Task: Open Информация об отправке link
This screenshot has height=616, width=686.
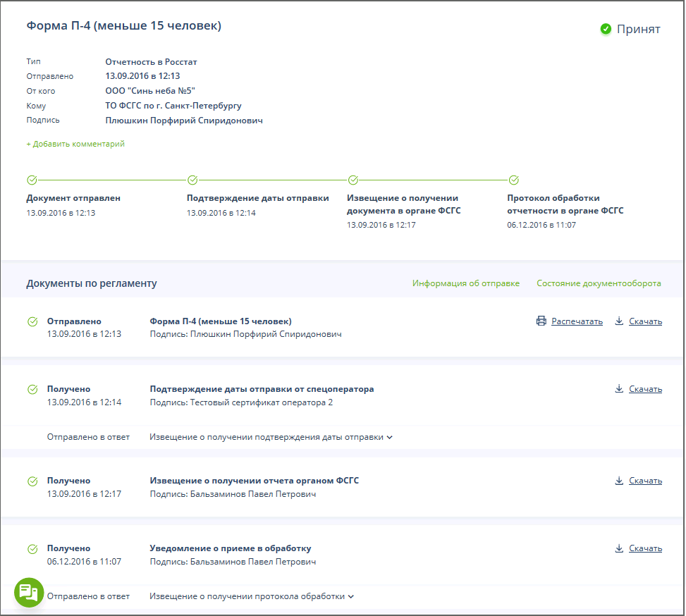Action: [465, 283]
